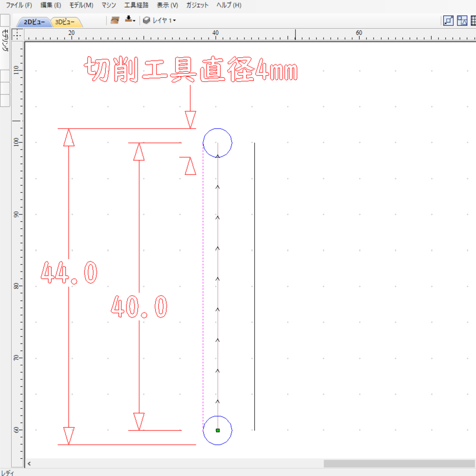This screenshot has width=476, height=476.
Task: Select the black vertical vector line
Action: [x=254, y=286]
